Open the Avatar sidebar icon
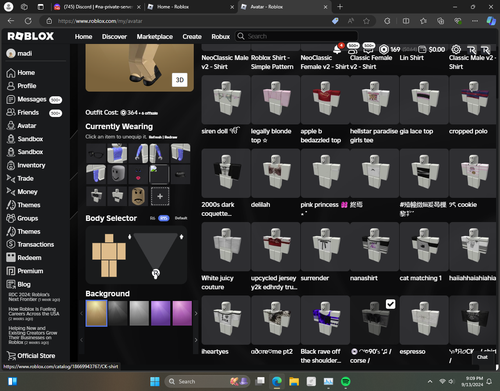Screen dimensions: 500x391 click(x=11, y=126)
